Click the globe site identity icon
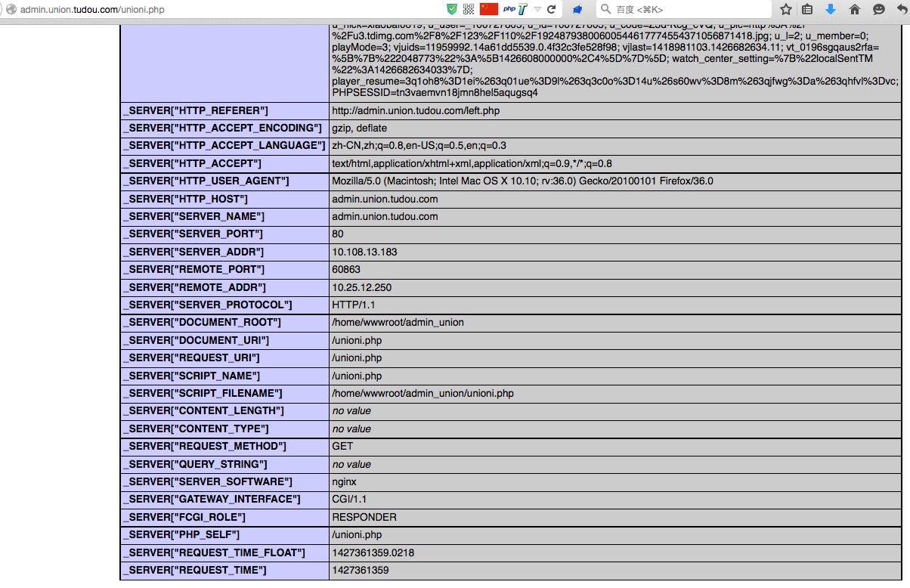This screenshot has width=910, height=588. point(11,9)
